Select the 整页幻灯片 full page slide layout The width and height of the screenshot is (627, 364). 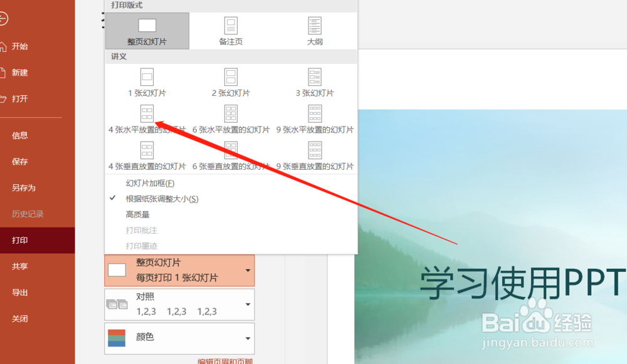[147, 30]
